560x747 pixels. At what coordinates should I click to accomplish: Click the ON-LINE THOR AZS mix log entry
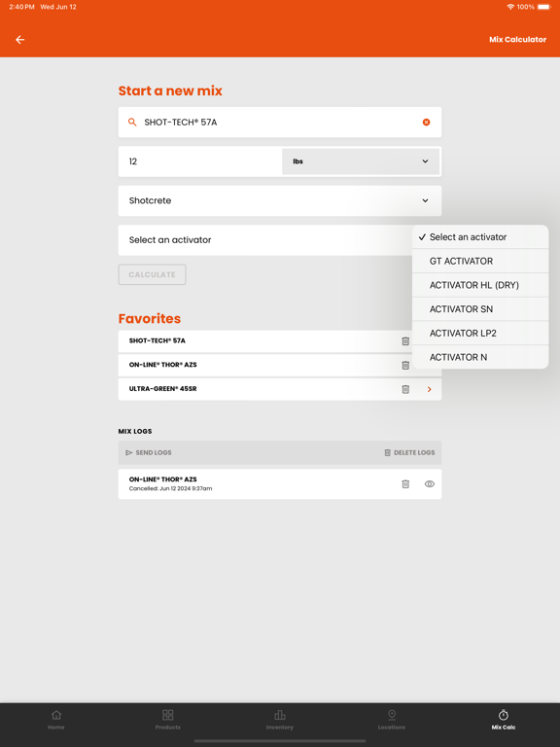click(280, 484)
